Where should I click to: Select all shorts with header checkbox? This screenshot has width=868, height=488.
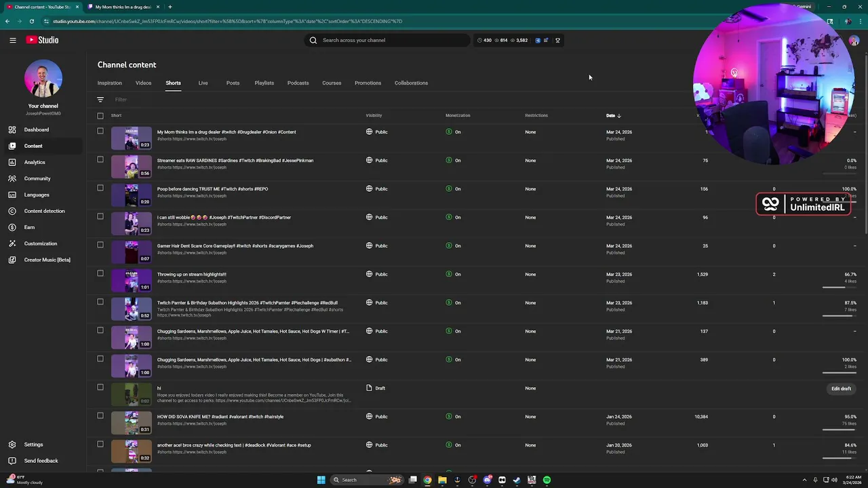tap(100, 116)
